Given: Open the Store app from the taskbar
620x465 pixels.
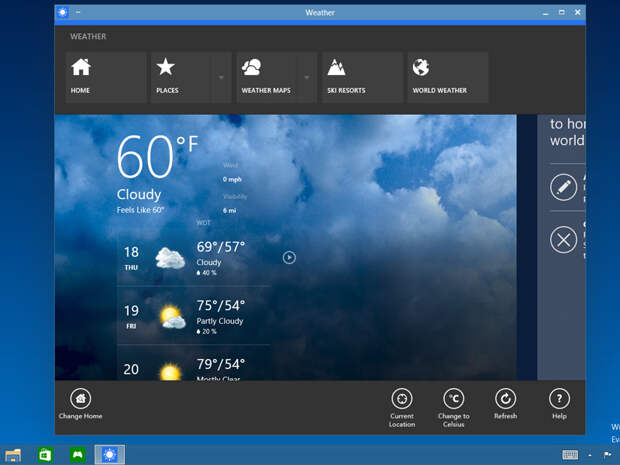Looking at the screenshot, I should pyautogui.click(x=45, y=455).
